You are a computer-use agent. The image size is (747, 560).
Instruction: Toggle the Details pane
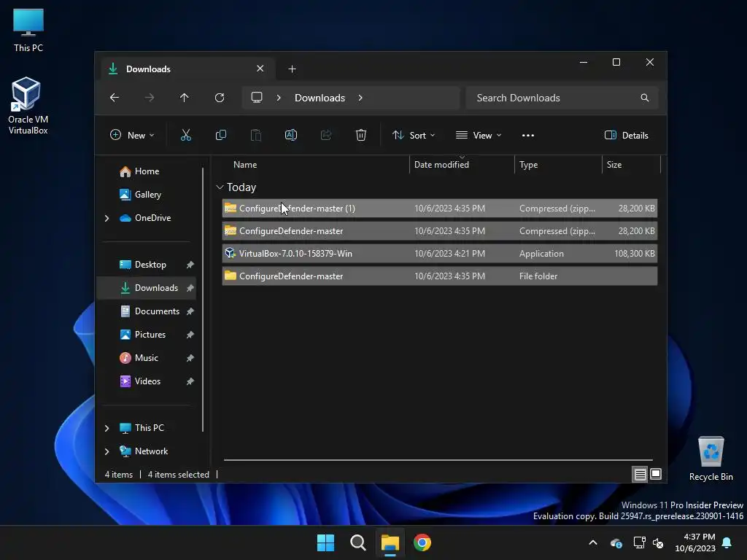[x=627, y=135]
